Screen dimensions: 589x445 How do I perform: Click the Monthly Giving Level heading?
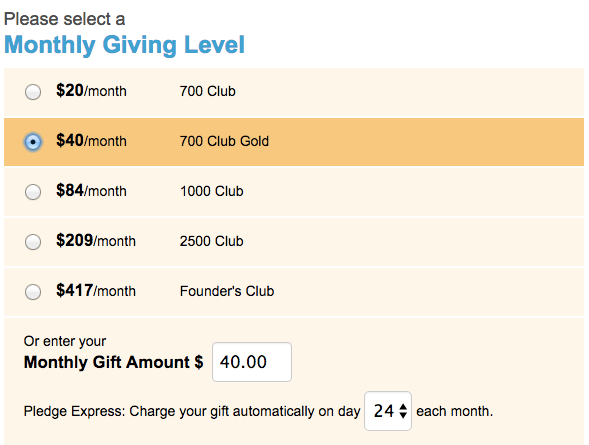coord(124,45)
